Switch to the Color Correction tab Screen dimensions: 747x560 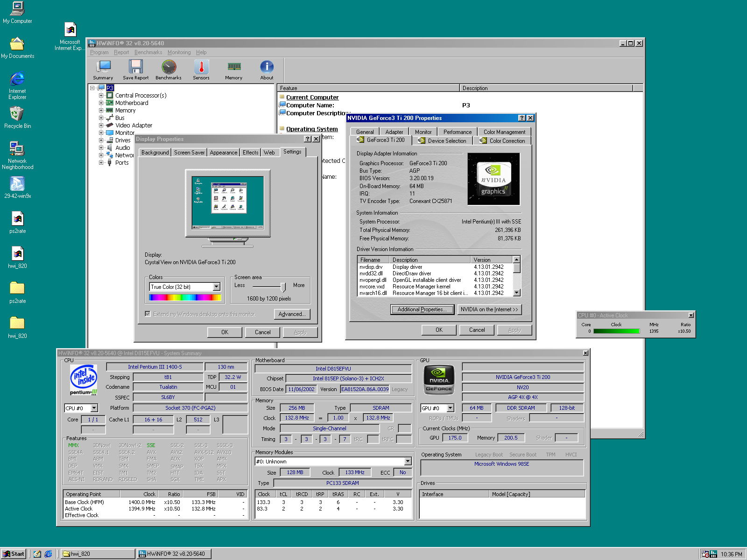(x=502, y=140)
